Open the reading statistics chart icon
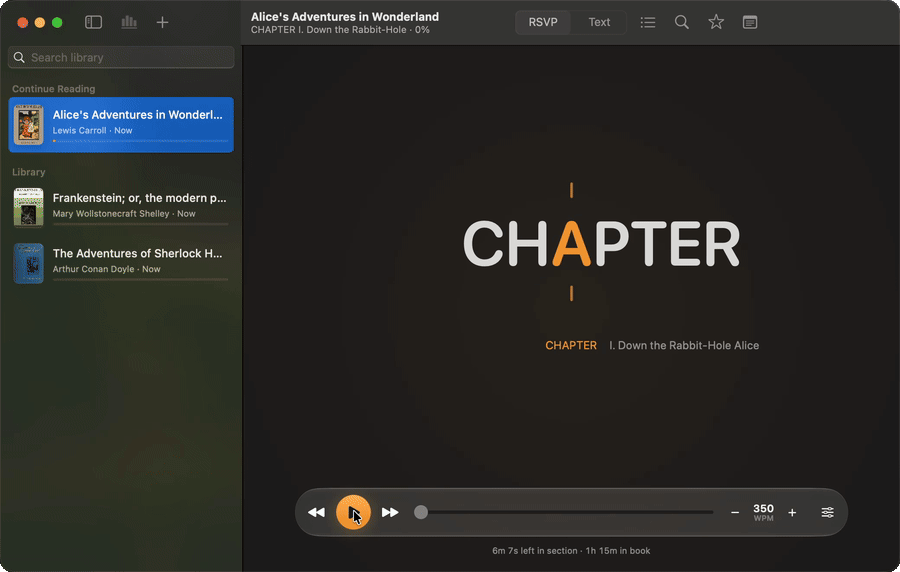900x572 pixels. pyautogui.click(x=129, y=22)
